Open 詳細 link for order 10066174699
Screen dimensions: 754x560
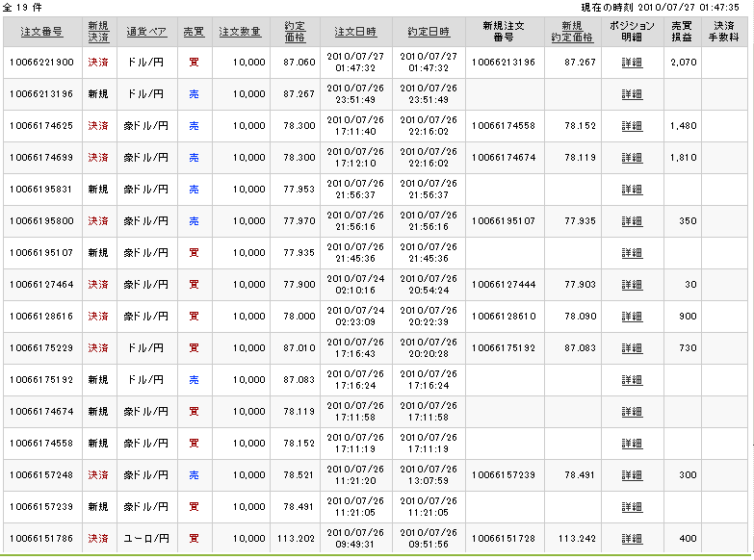pyautogui.click(x=632, y=158)
